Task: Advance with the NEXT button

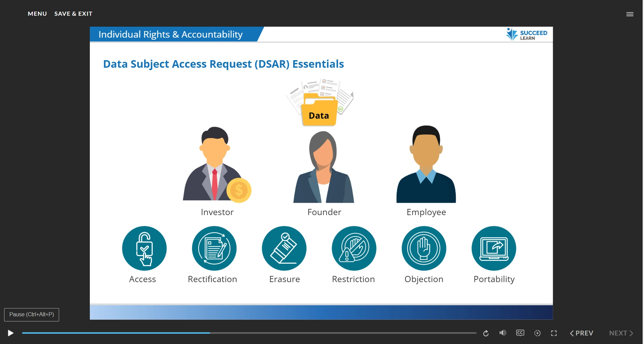Action: [x=621, y=333]
